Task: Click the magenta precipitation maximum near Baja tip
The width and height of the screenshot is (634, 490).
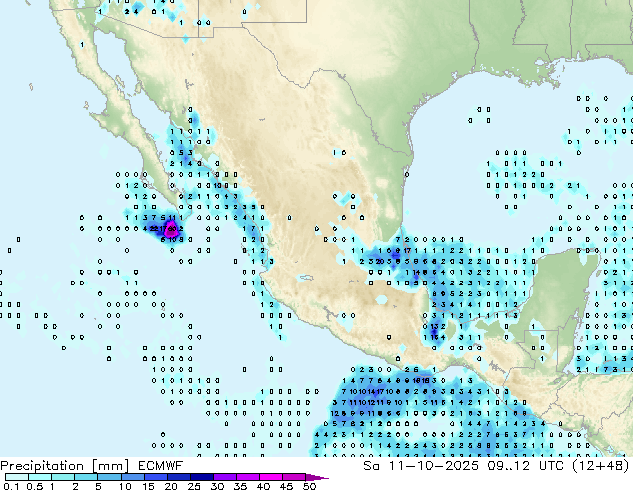Action: pyautogui.click(x=172, y=229)
